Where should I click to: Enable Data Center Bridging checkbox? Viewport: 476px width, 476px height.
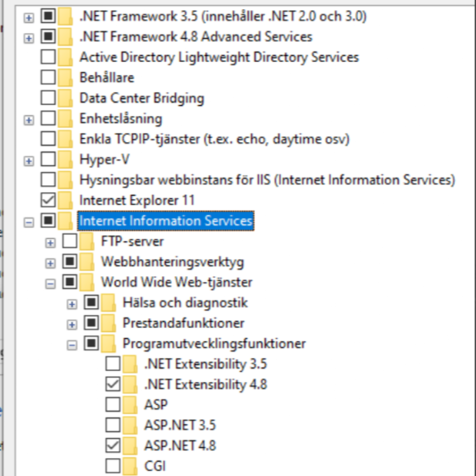click(x=48, y=98)
